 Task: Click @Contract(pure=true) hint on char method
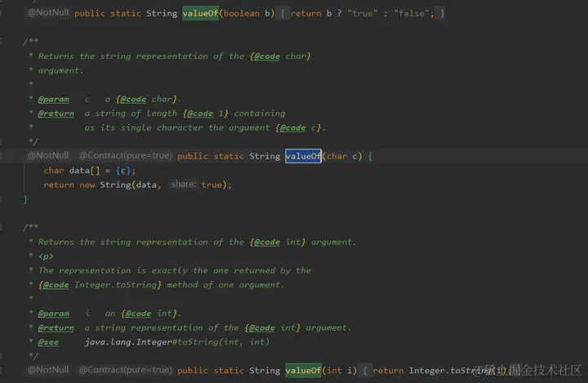125,155
